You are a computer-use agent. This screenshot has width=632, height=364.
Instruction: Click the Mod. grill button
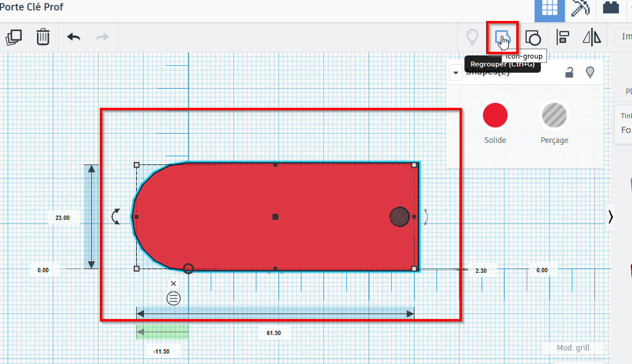click(x=573, y=348)
